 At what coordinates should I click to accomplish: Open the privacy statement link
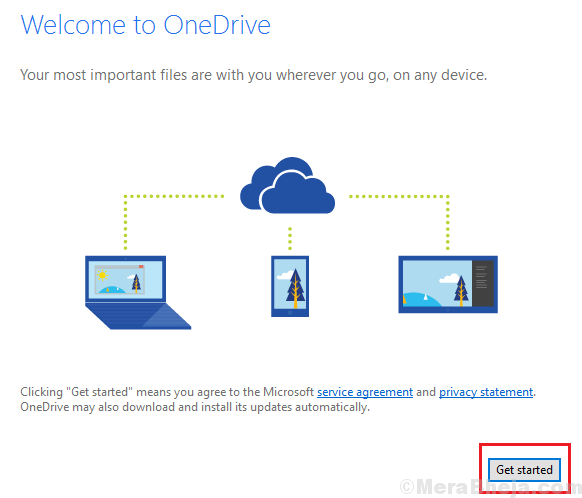point(486,392)
